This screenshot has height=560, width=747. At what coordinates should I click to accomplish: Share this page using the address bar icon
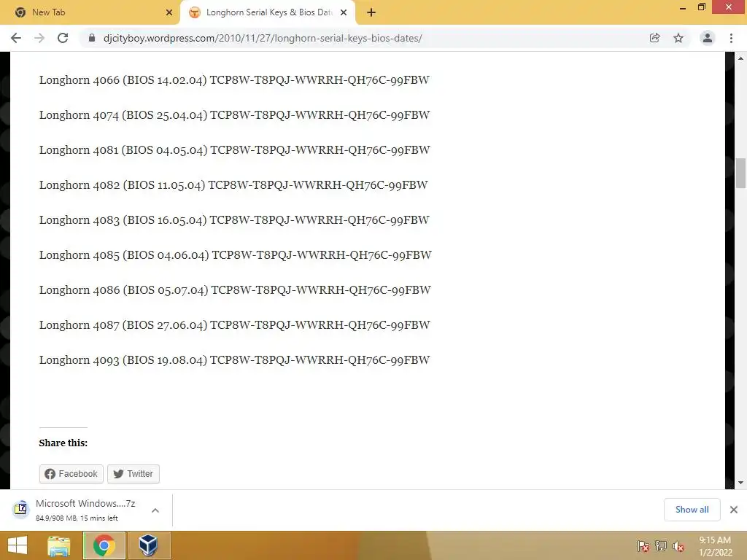coord(654,38)
